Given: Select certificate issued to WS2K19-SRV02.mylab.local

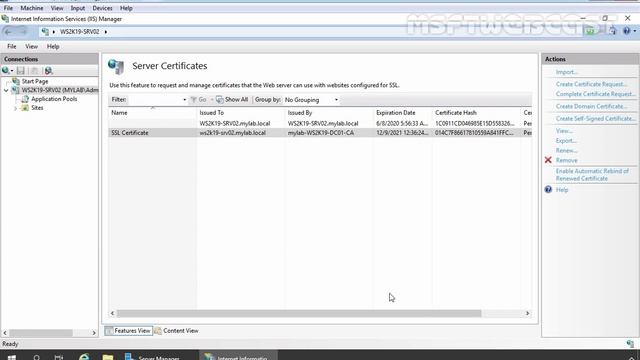Looking at the screenshot, I should tap(235, 123).
